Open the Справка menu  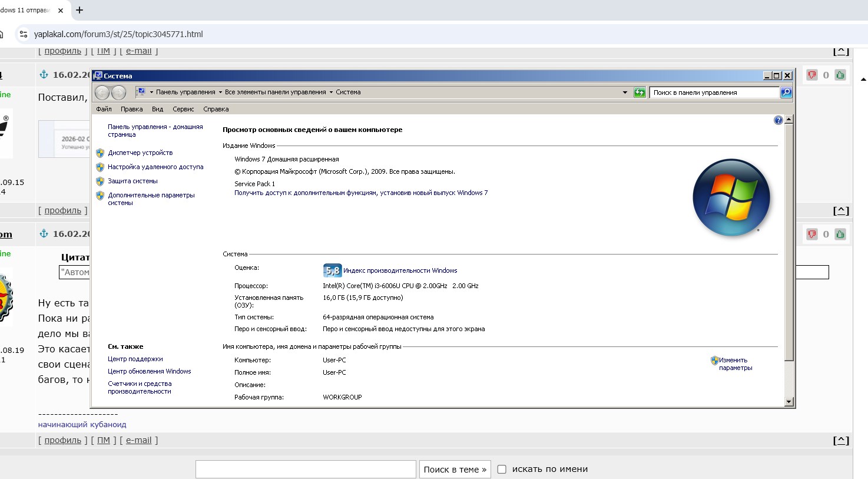coord(216,109)
